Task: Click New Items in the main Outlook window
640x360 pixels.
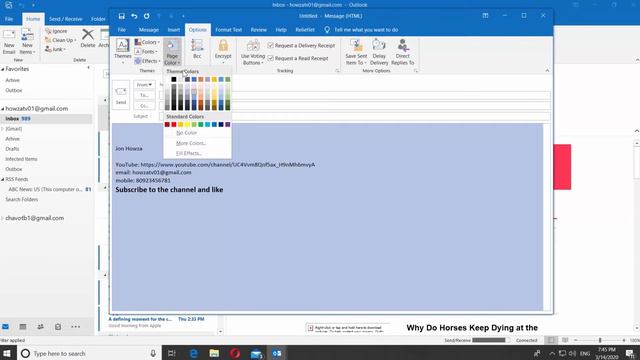Action: pos(27,42)
